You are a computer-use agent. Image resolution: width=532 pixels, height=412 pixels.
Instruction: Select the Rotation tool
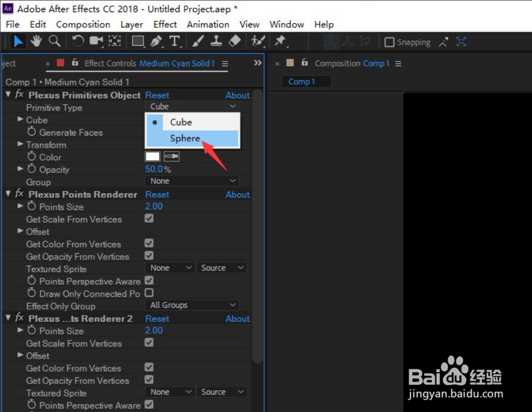(78, 41)
